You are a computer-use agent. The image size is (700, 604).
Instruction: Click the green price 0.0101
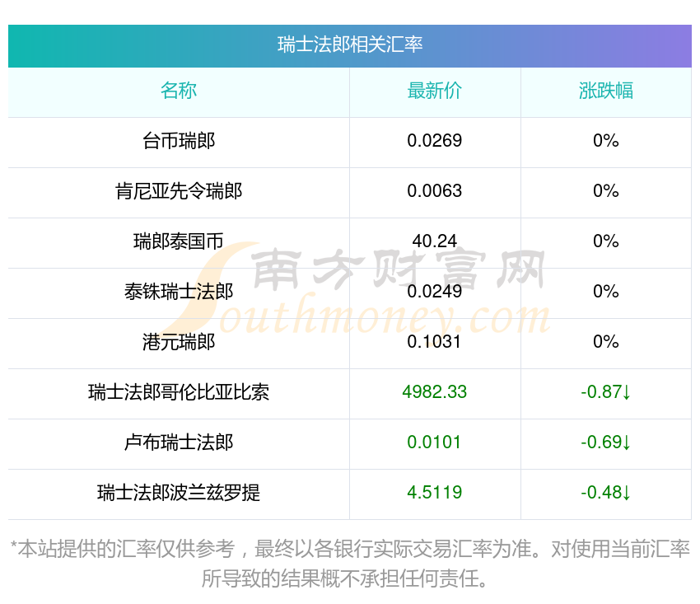[x=434, y=442]
